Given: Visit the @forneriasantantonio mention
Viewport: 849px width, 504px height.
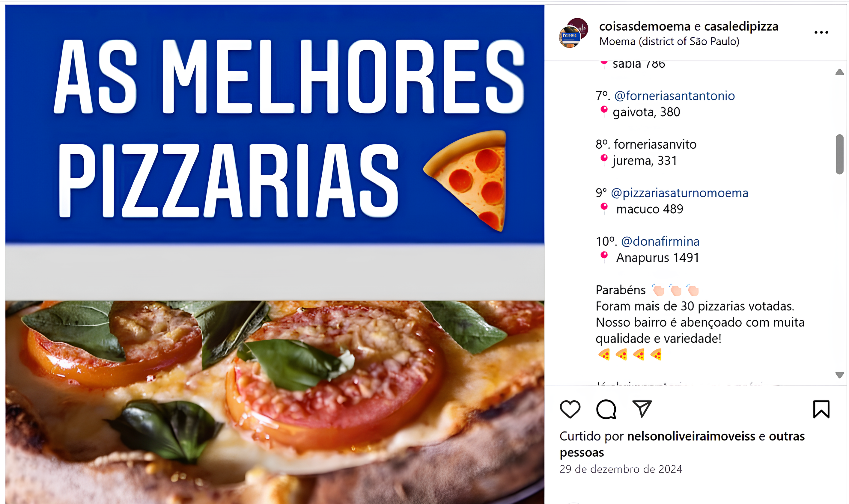Looking at the screenshot, I should click(674, 96).
